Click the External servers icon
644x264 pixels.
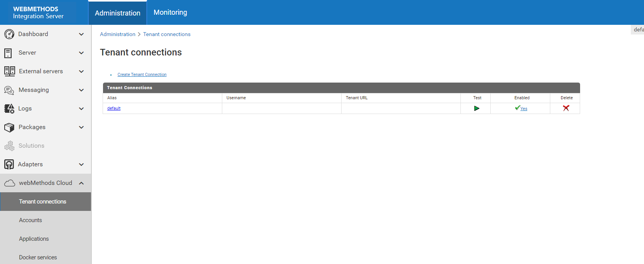10,71
